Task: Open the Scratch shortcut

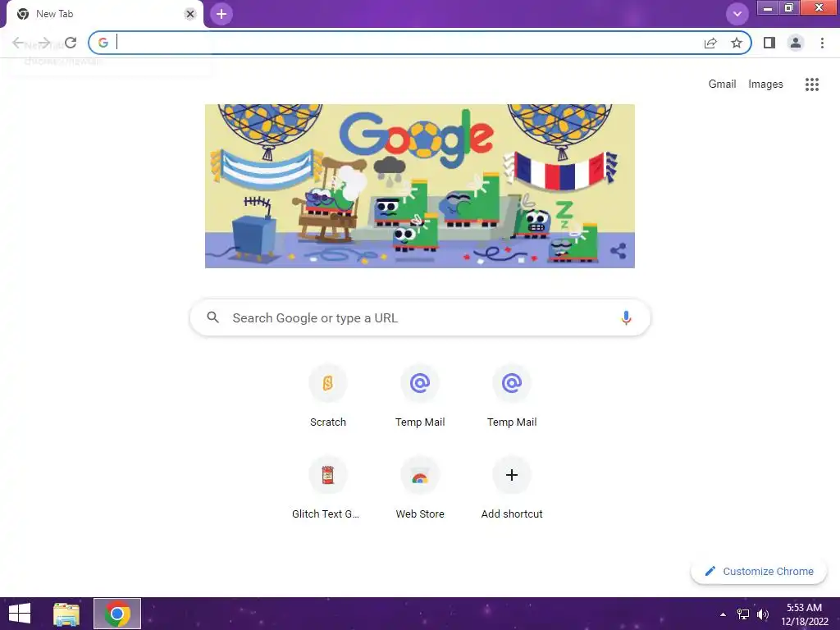Action: 328,396
